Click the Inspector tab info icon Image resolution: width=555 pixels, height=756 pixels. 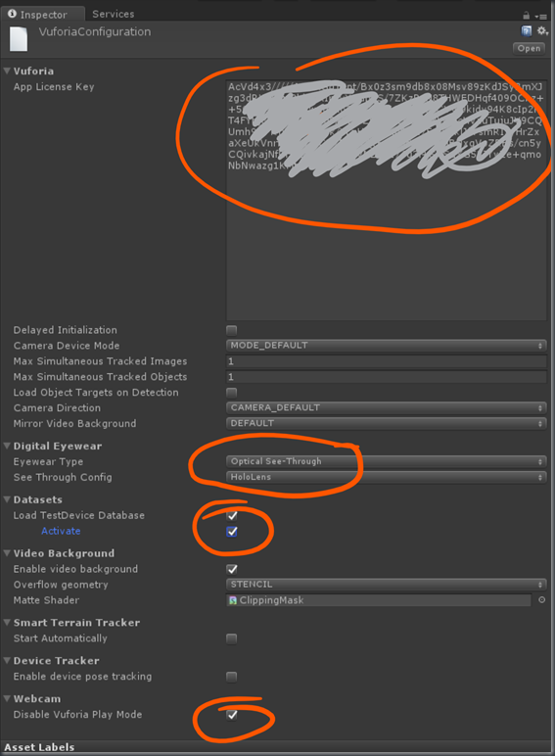click(12, 14)
